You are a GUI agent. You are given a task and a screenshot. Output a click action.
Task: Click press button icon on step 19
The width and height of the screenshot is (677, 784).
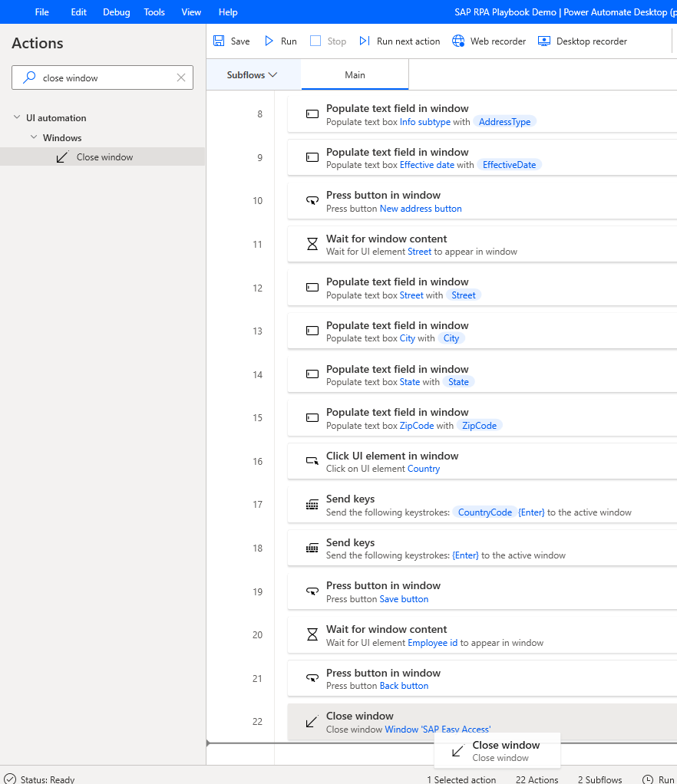coord(312,591)
